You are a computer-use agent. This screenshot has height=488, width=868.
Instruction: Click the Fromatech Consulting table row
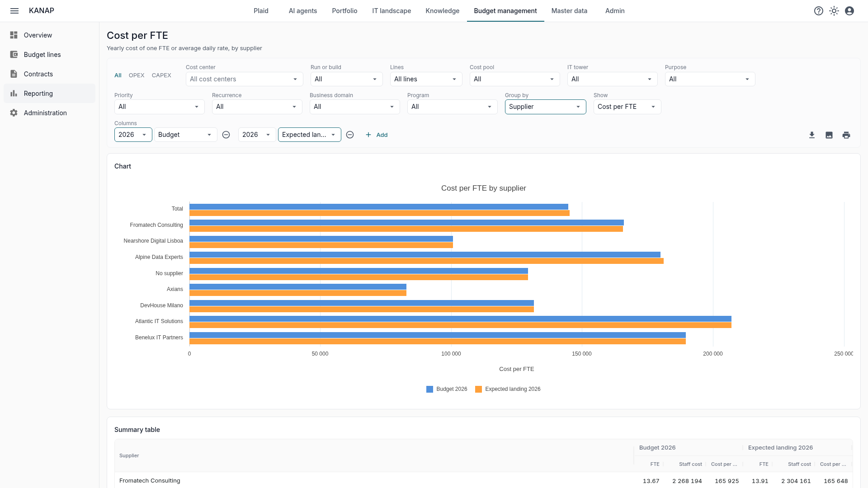pos(483,480)
